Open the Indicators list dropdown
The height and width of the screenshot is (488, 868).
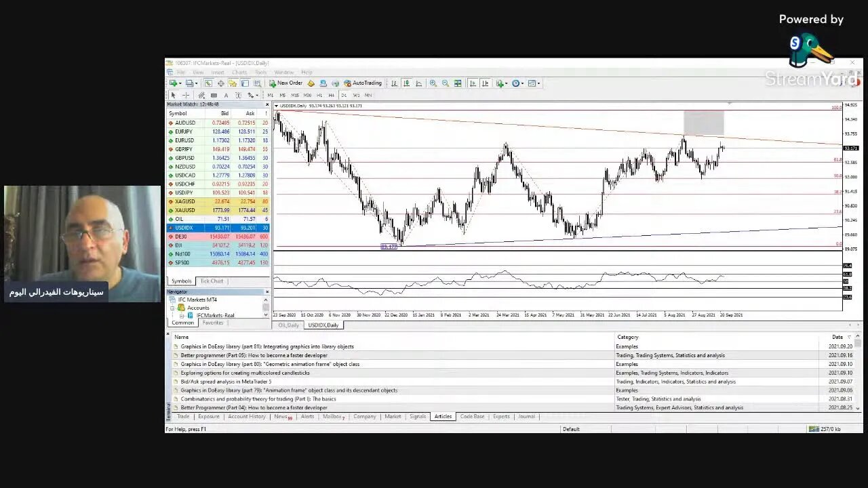tap(502, 83)
